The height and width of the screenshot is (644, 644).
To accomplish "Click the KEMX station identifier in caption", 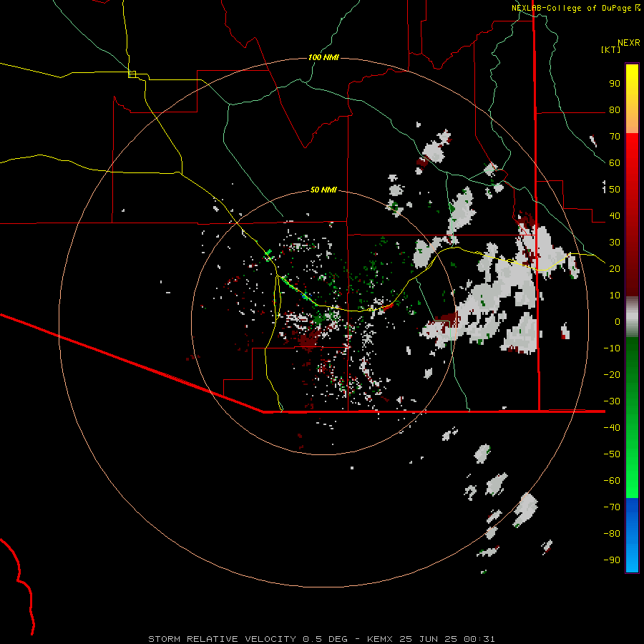I will point(380,639).
